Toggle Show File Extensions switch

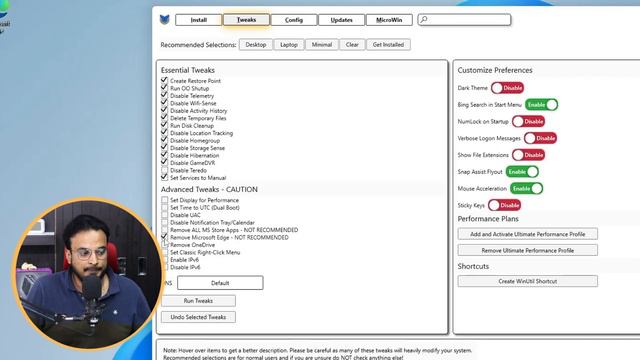[529, 155]
